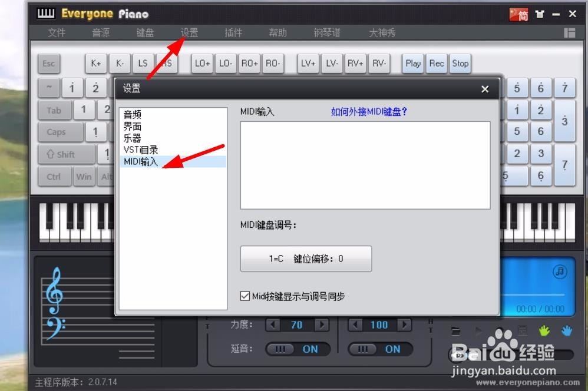588x391 pixels.
Task: Click the RV- key
Action: pos(379,64)
